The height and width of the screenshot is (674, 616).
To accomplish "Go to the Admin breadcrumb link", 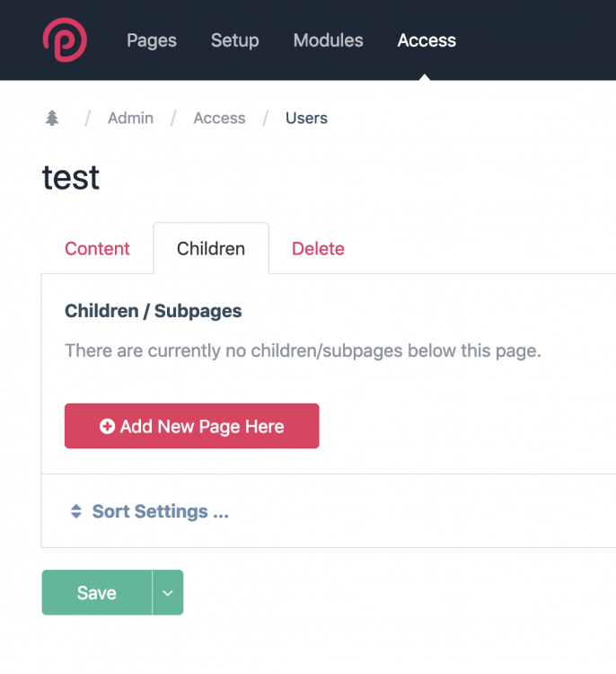I will coord(130,118).
